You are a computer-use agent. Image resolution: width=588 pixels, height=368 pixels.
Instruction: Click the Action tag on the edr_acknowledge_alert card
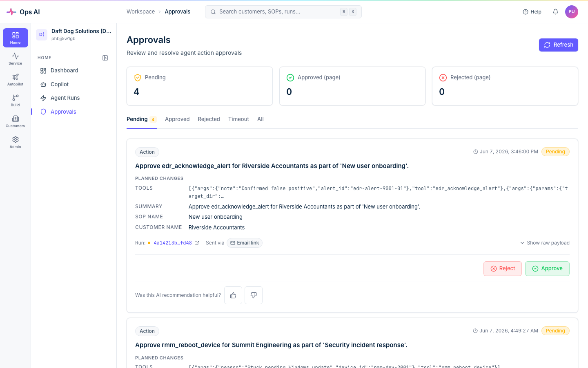click(147, 152)
